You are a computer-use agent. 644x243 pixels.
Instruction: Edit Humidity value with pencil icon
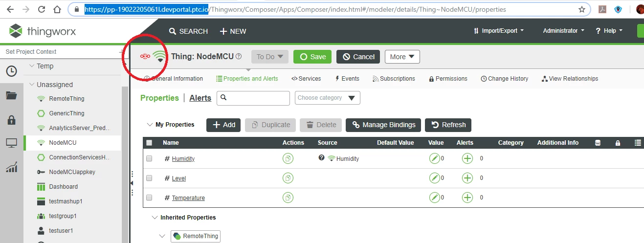(434, 158)
